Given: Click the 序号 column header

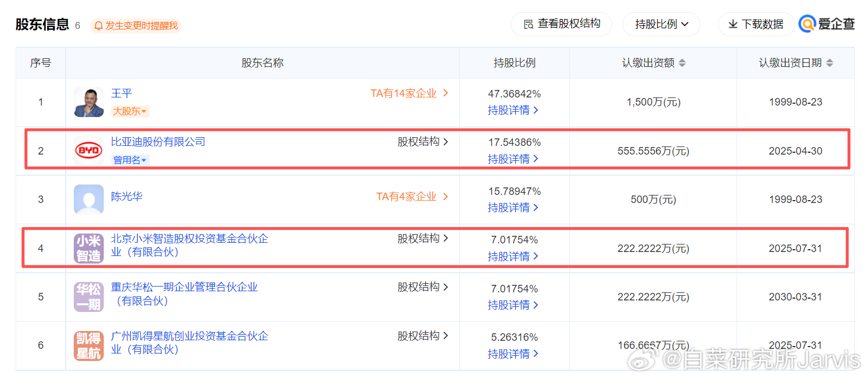Looking at the screenshot, I should click(x=41, y=63).
